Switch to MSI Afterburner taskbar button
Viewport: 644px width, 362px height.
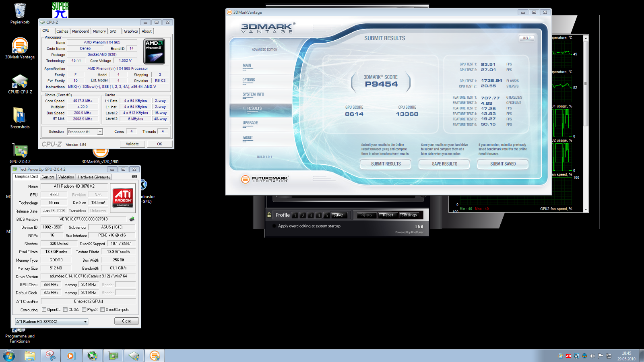point(92,356)
